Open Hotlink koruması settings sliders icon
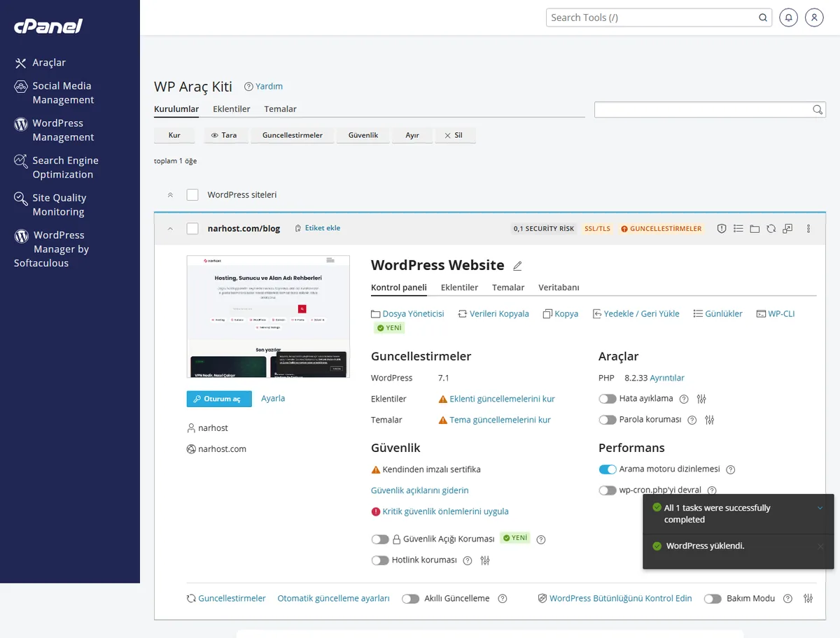Screen dimensions: 840x638 (485, 560)
